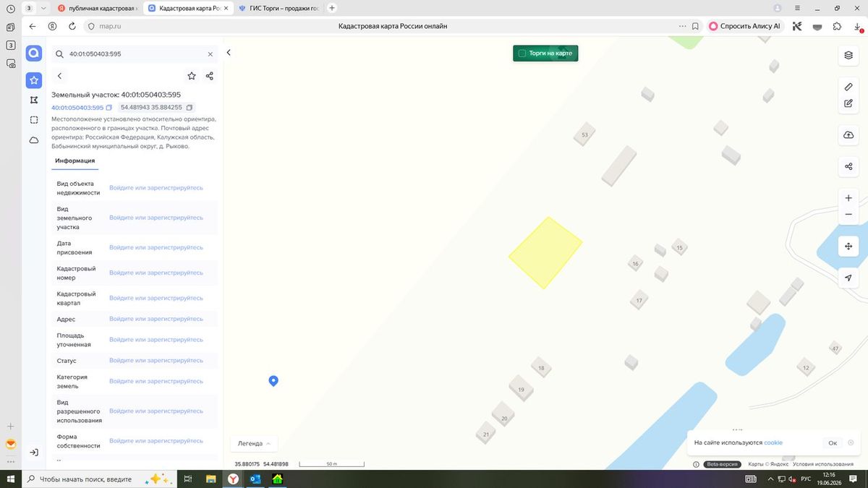
Task: Open the polygon drawing sidebar tool
Action: point(34,100)
